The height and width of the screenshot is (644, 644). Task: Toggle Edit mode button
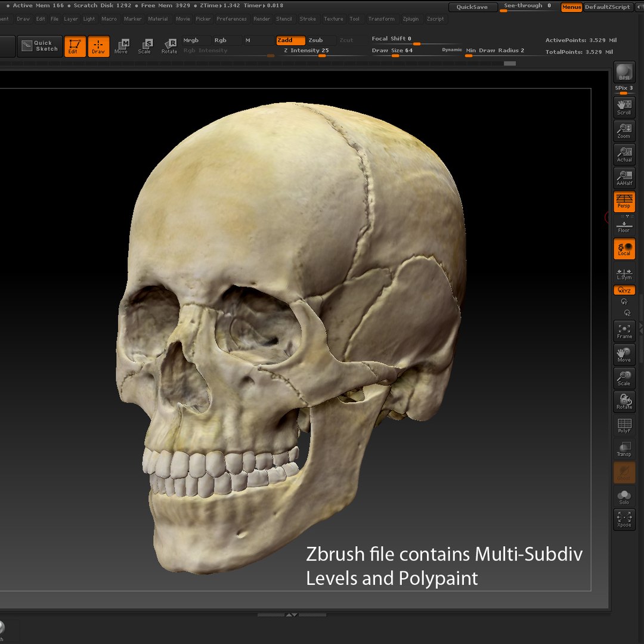tap(75, 46)
